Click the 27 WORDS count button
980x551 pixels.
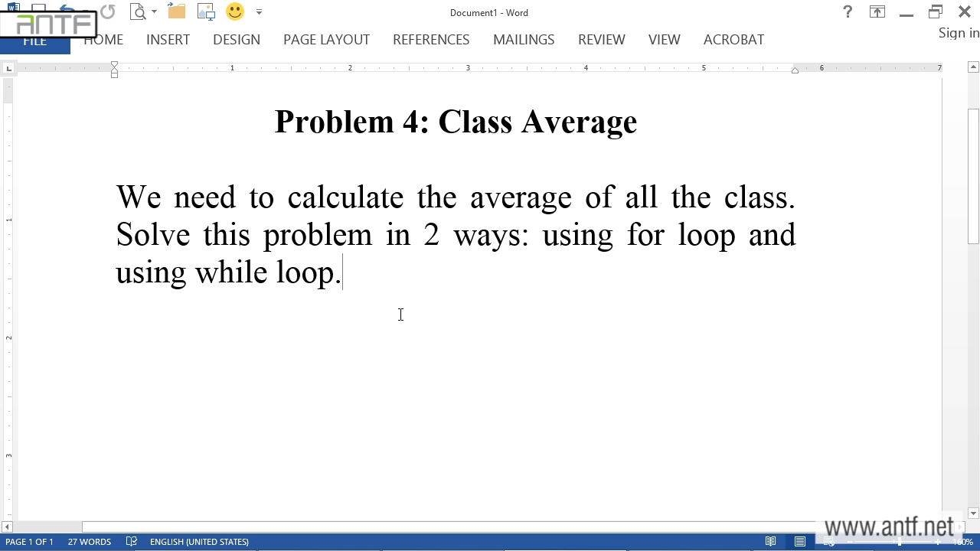point(90,542)
